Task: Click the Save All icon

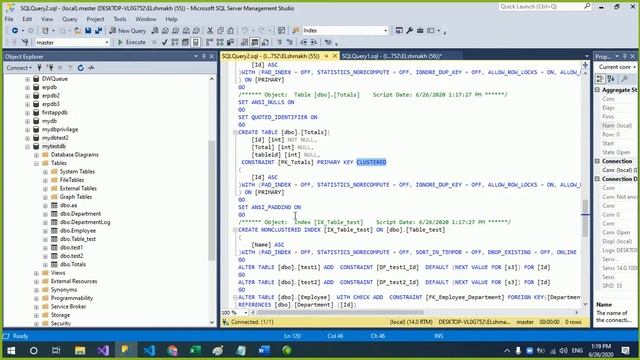Action: (x=98, y=31)
